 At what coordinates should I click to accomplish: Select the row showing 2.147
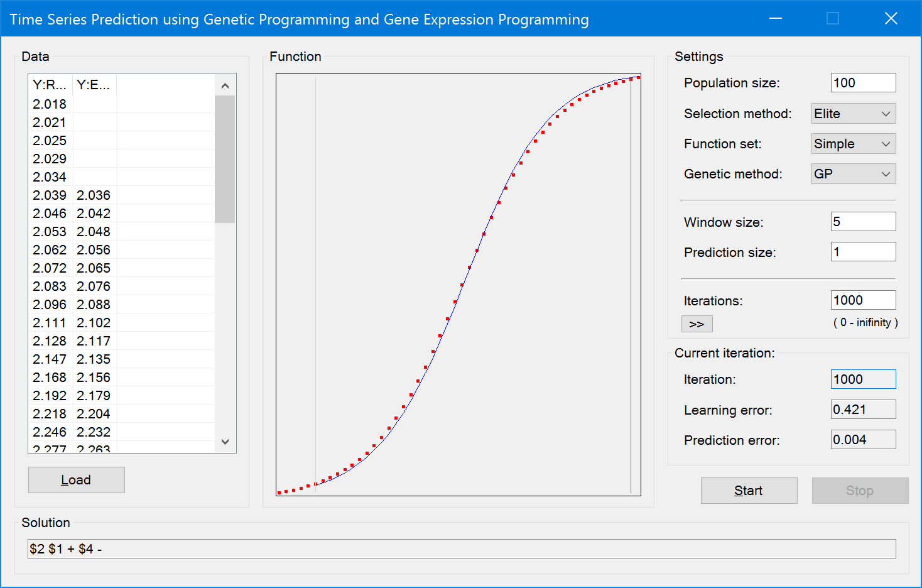121,359
